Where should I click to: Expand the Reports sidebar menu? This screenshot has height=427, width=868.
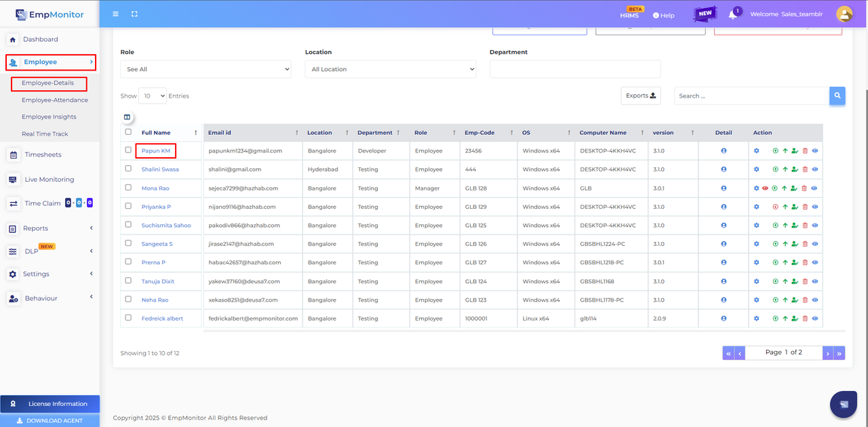pyautogui.click(x=50, y=228)
